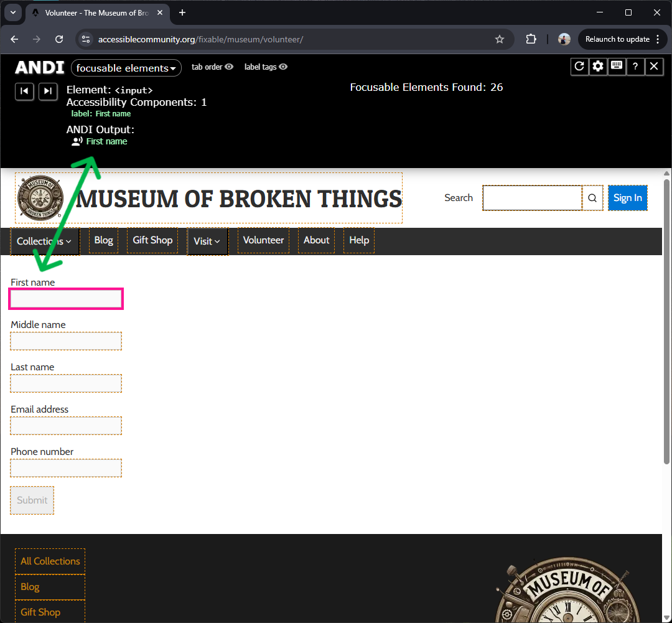This screenshot has width=672, height=623.
Task: Open the Help nav item
Action: [x=359, y=240]
